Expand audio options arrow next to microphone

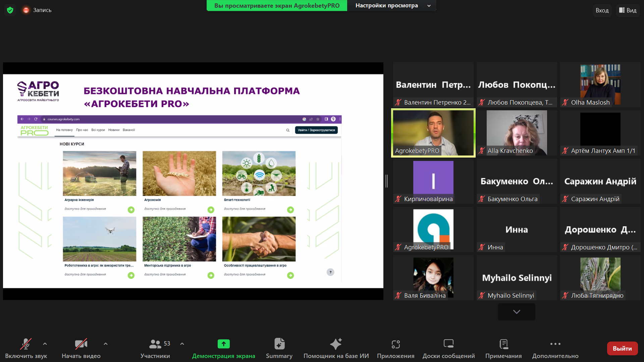click(x=45, y=344)
